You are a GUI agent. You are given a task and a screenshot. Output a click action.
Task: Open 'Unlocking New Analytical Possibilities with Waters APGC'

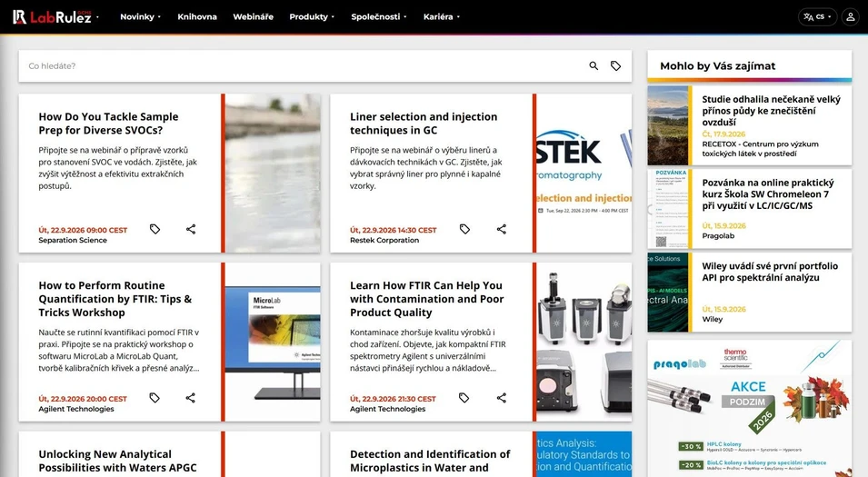117,461
